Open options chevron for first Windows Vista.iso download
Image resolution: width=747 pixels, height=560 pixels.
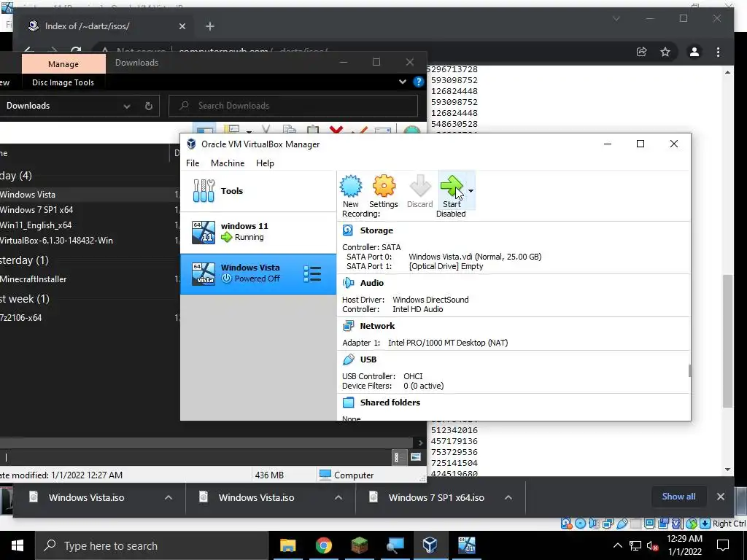tap(169, 497)
